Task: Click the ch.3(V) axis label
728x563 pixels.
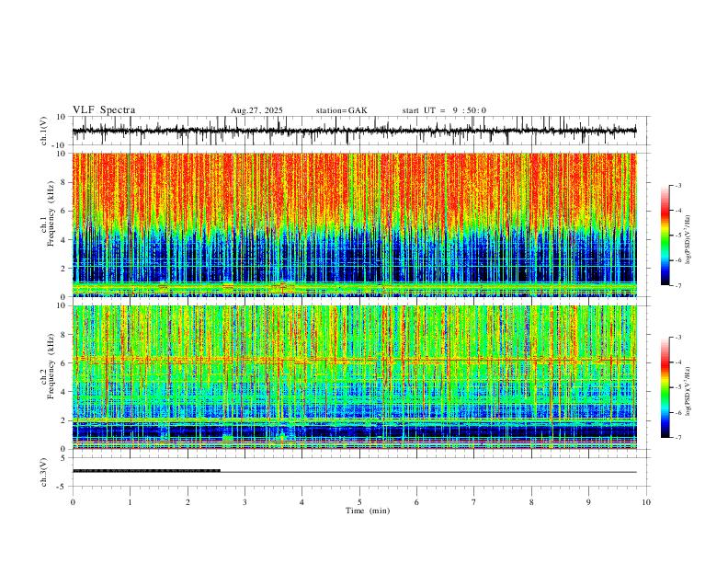Action: click(x=45, y=472)
